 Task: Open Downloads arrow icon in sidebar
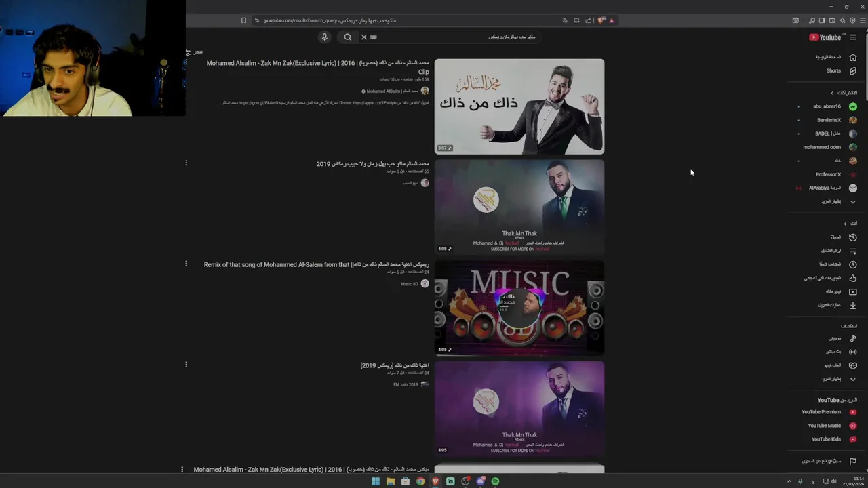click(x=853, y=305)
